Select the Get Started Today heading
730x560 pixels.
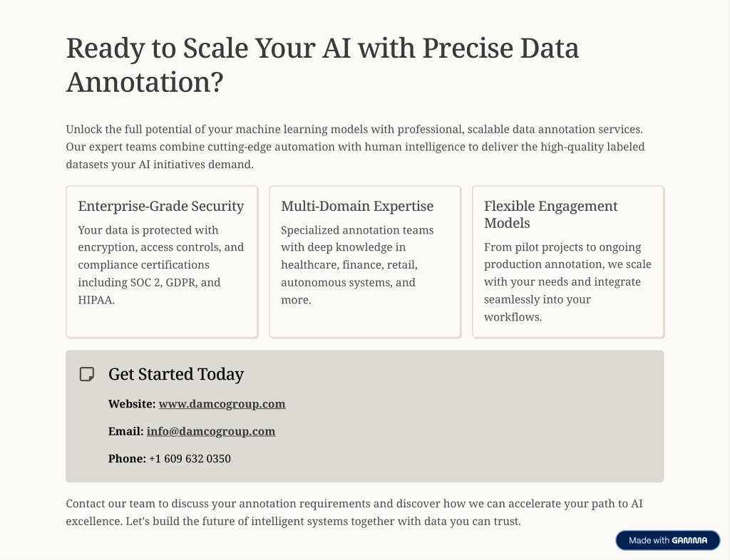click(x=176, y=374)
